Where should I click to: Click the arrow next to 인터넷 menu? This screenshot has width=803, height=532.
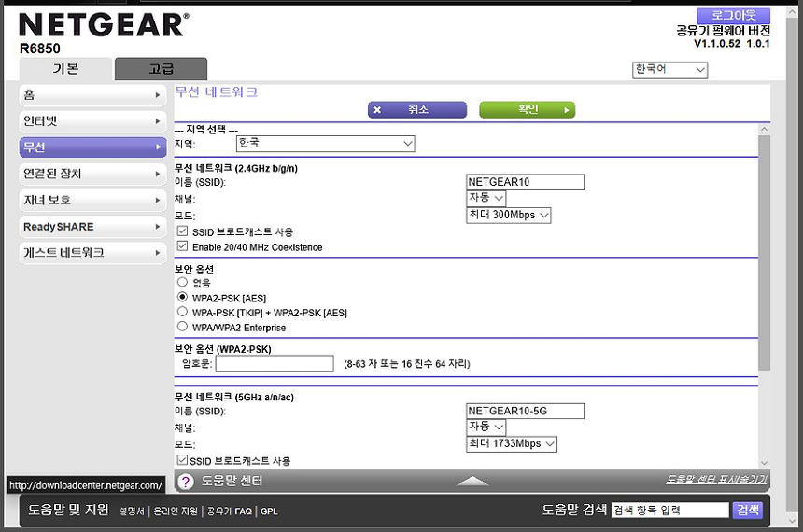[x=157, y=121]
